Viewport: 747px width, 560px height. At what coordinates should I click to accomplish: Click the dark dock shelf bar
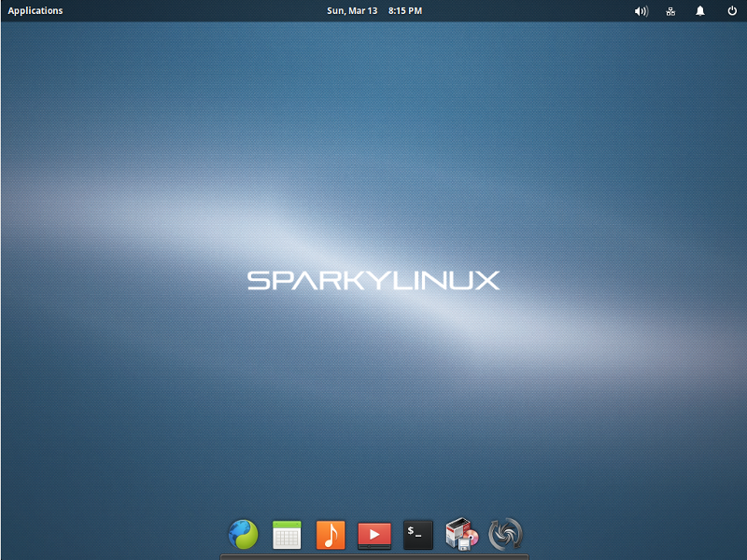(374, 556)
